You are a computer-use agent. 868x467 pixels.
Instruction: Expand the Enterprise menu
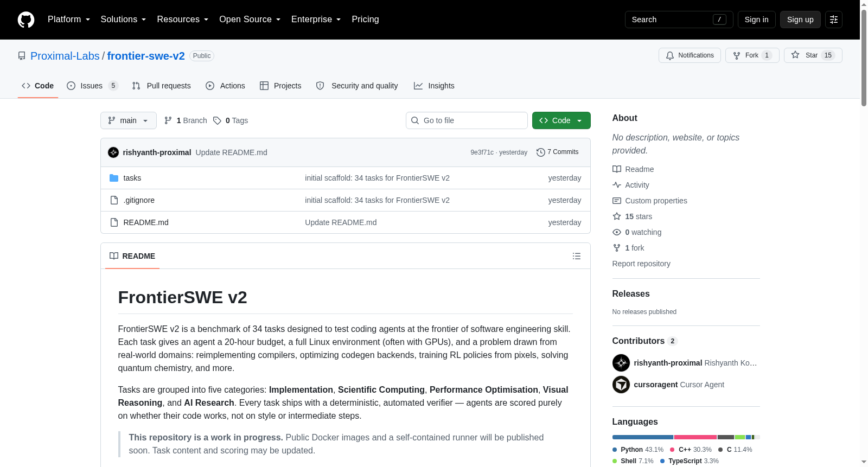pyautogui.click(x=316, y=20)
